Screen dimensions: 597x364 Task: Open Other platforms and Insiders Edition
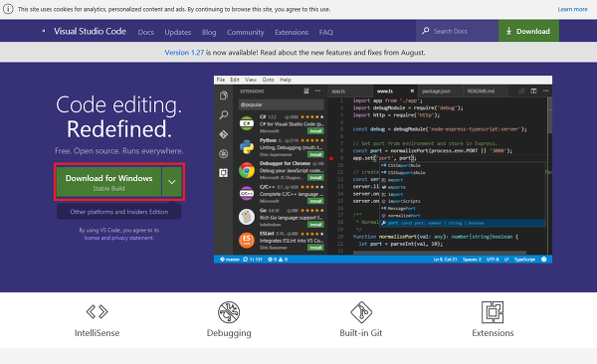tap(118, 212)
